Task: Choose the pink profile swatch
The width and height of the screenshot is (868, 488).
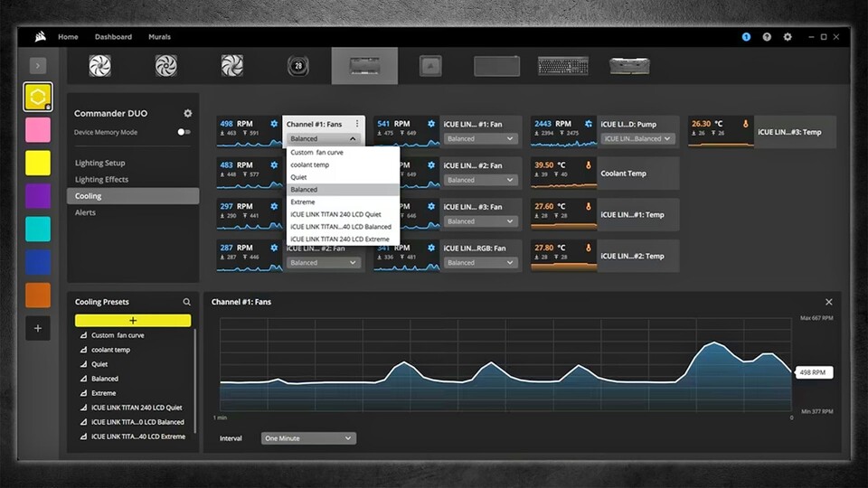Action: pos(38,130)
